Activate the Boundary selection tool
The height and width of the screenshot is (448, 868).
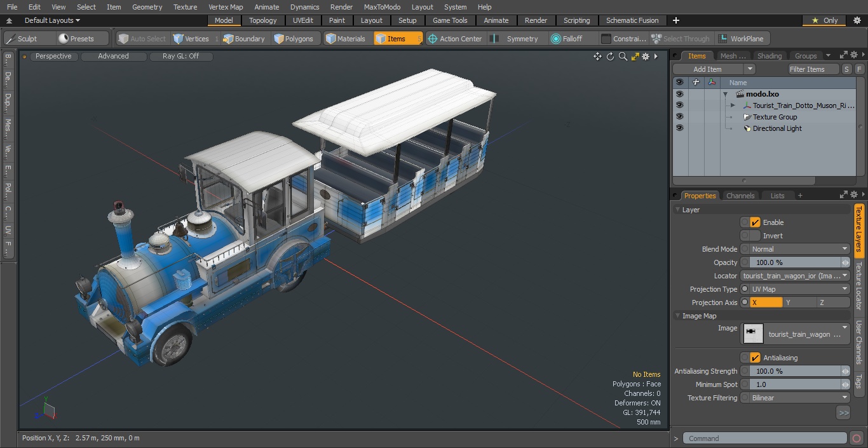[244, 39]
